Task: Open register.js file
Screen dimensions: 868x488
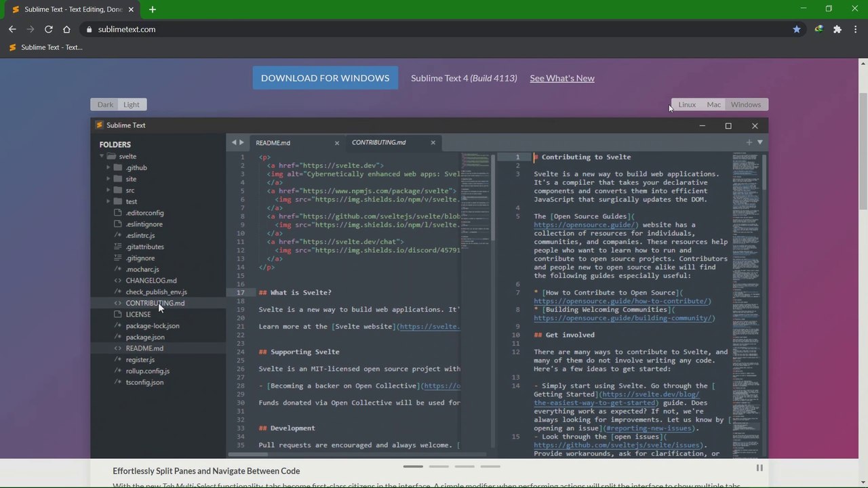Action: point(140,360)
